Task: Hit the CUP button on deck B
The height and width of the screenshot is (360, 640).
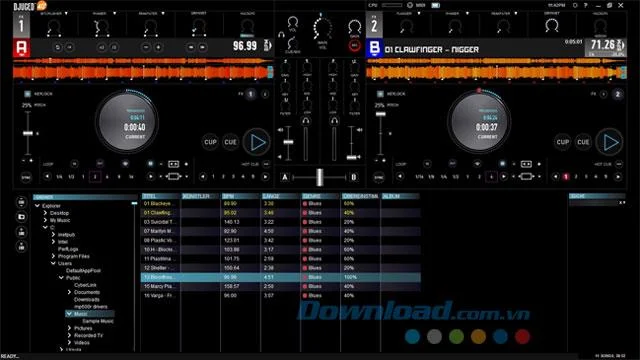Action: [563, 142]
